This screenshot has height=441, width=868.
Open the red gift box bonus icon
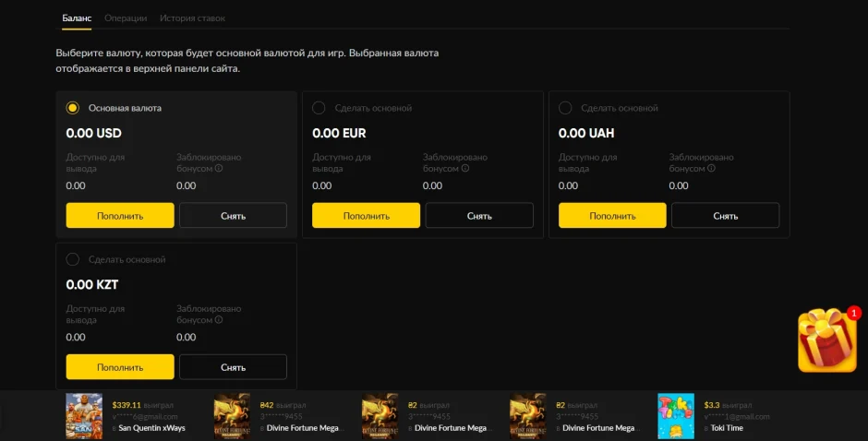point(828,340)
